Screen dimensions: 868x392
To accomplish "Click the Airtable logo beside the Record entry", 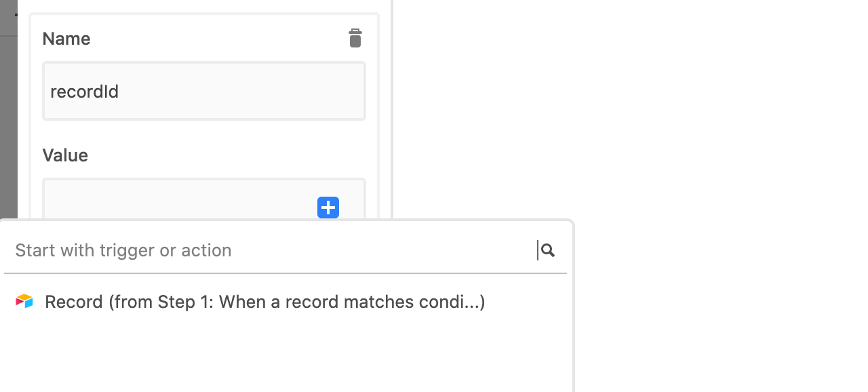I will click(x=24, y=301).
